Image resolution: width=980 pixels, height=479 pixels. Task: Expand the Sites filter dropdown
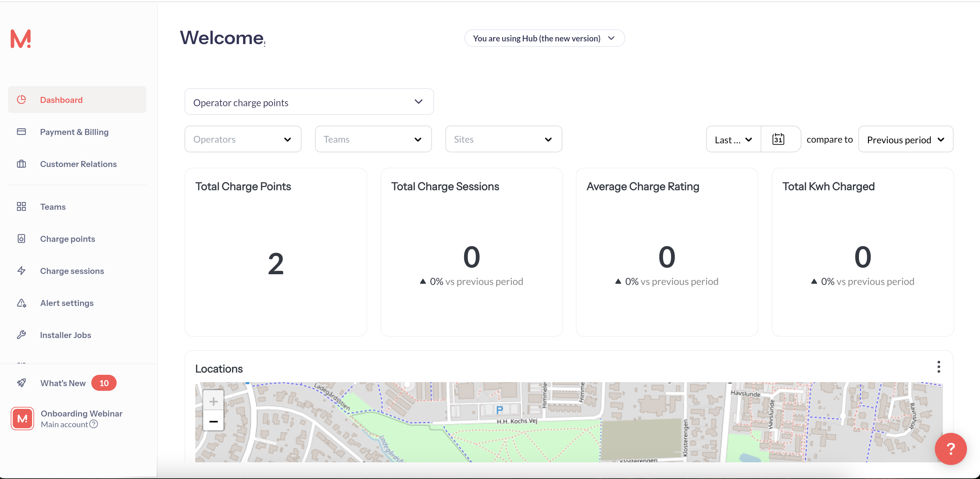pos(503,140)
